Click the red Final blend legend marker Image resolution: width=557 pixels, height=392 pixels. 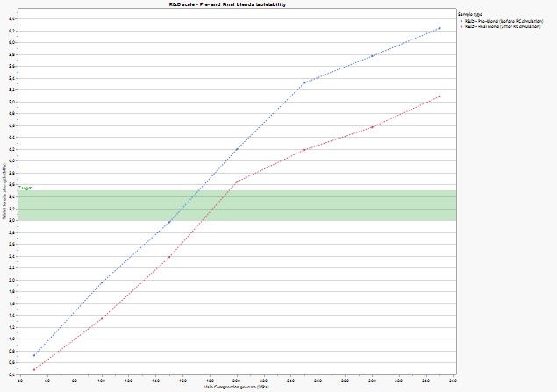pos(461,26)
